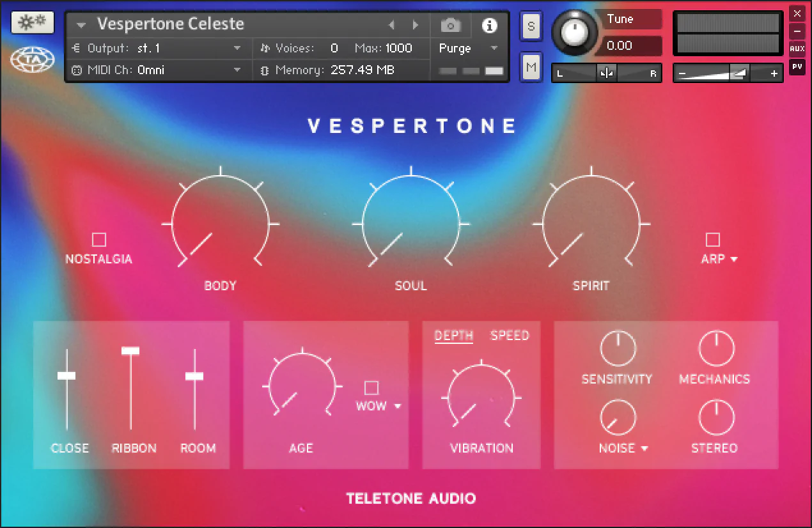Click the SENSITIVITY knob
Viewport: 812px width, 528px height.
pyautogui.click(x=618, y=349)
